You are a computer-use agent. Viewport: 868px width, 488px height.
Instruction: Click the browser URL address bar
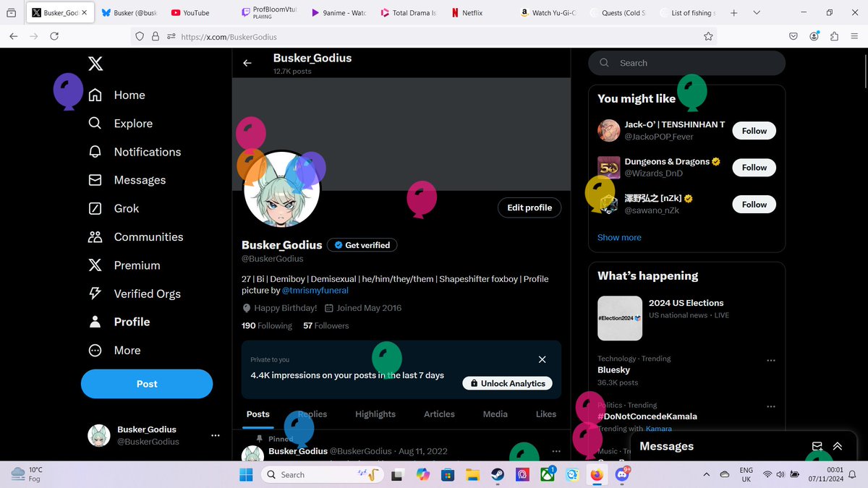pos(425,36)
